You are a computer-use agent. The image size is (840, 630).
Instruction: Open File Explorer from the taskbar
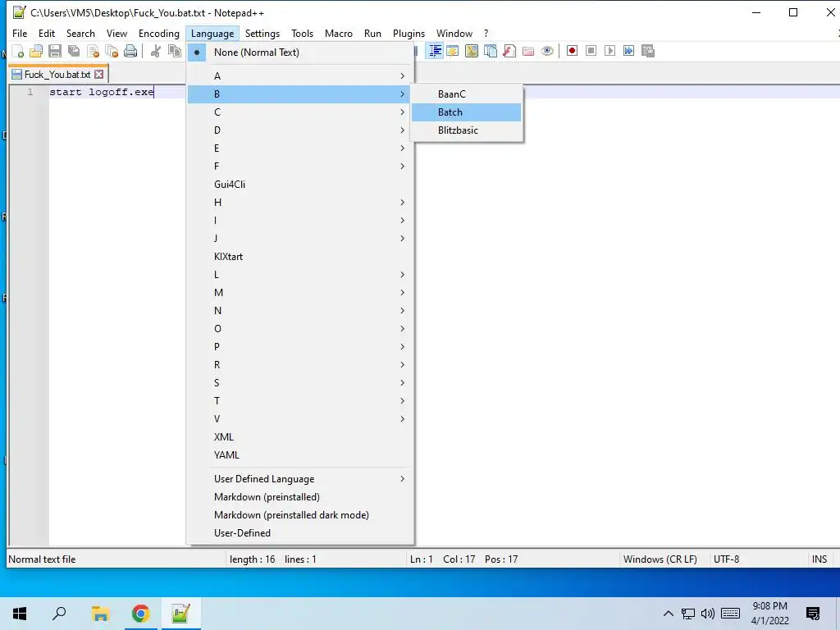100,614
